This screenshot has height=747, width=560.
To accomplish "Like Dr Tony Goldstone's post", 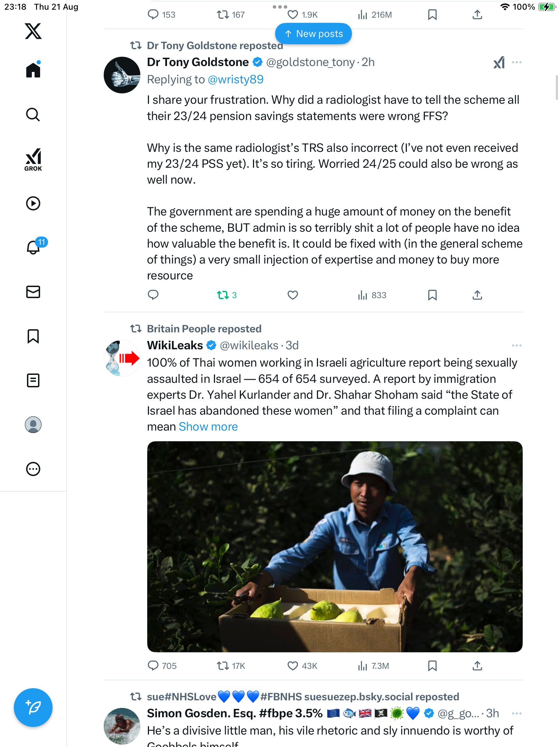I will coord(292,295).
